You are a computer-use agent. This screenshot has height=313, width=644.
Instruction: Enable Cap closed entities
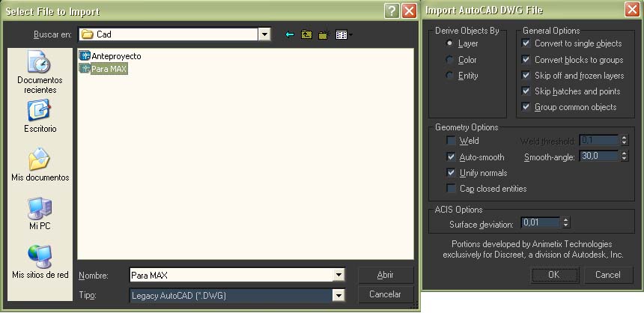click(x=452, y=189)
